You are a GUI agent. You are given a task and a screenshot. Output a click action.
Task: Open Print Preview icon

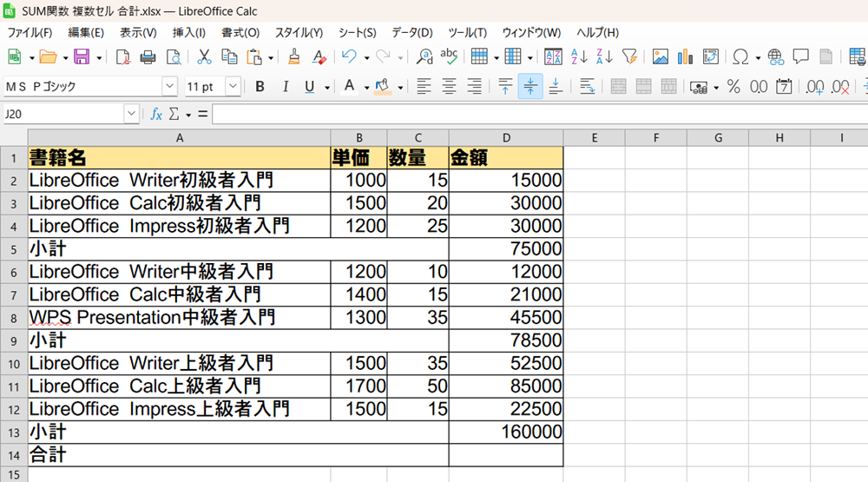(174, 56)
